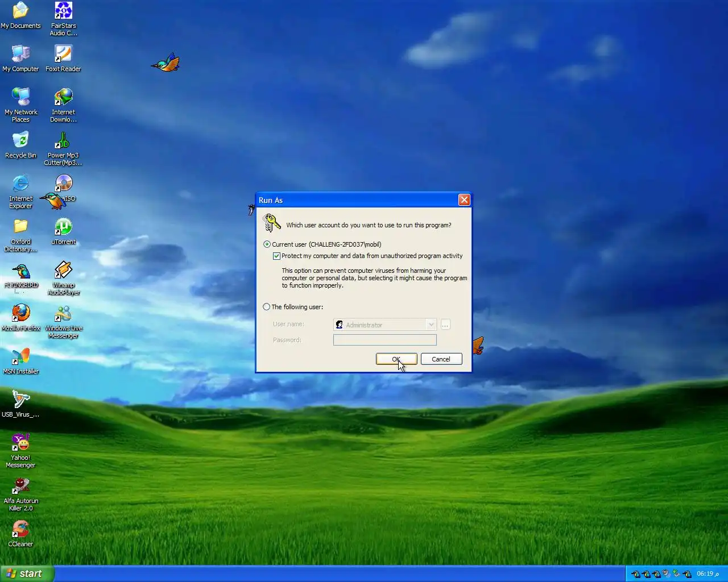728x582 pixels.
Task: Open the My Documents desktop icon
Action: 20,15
